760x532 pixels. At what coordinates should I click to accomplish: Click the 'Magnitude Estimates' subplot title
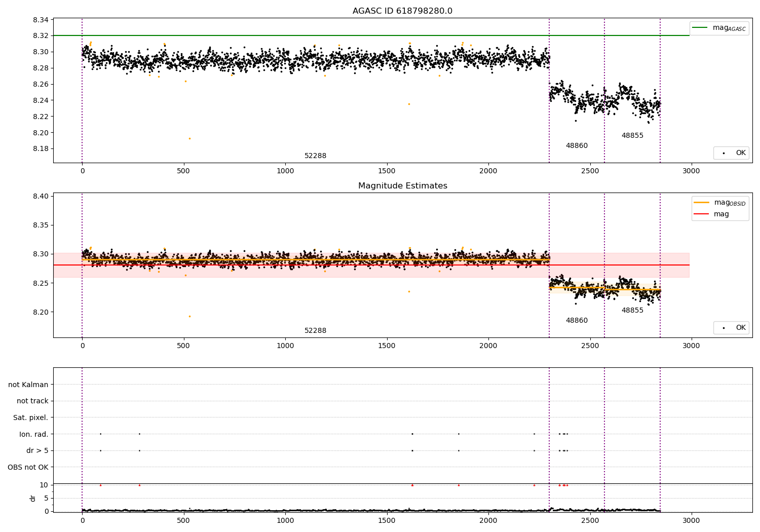402,186
